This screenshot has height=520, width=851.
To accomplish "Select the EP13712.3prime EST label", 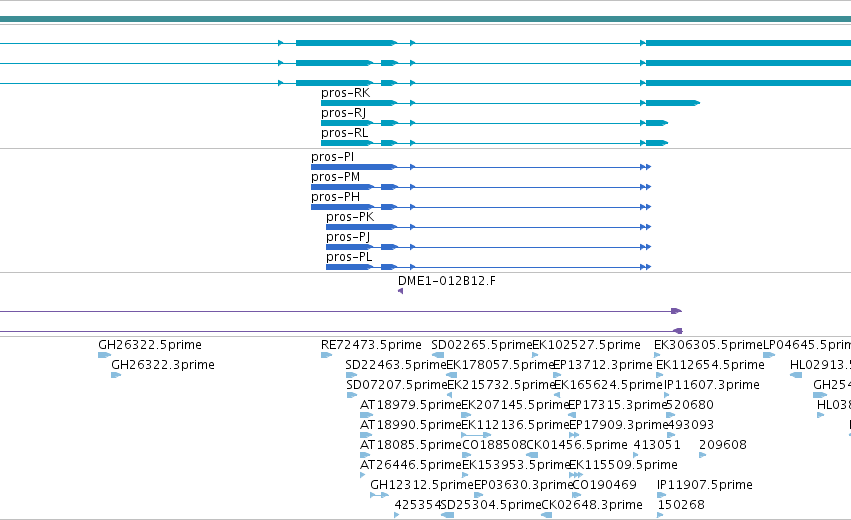I will click(602, 365).
